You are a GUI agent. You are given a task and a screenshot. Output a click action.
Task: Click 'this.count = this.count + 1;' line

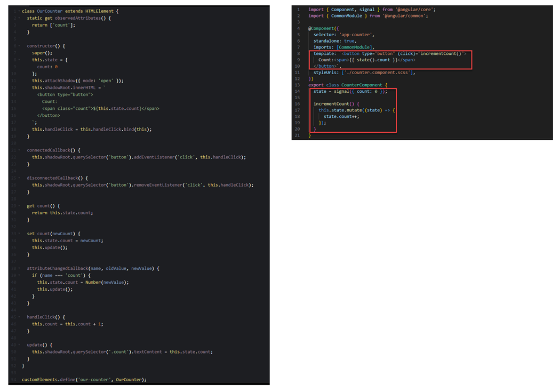[67, 324]
